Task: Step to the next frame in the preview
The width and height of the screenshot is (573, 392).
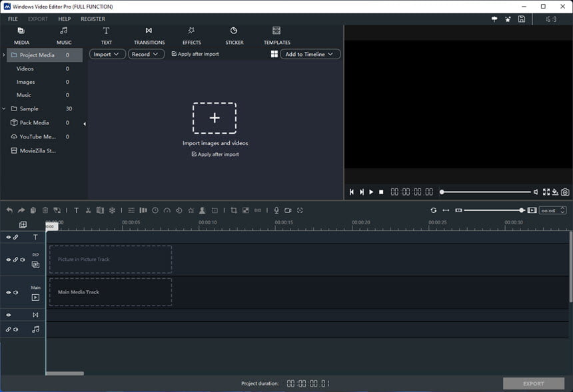Action: click(361, 192)
